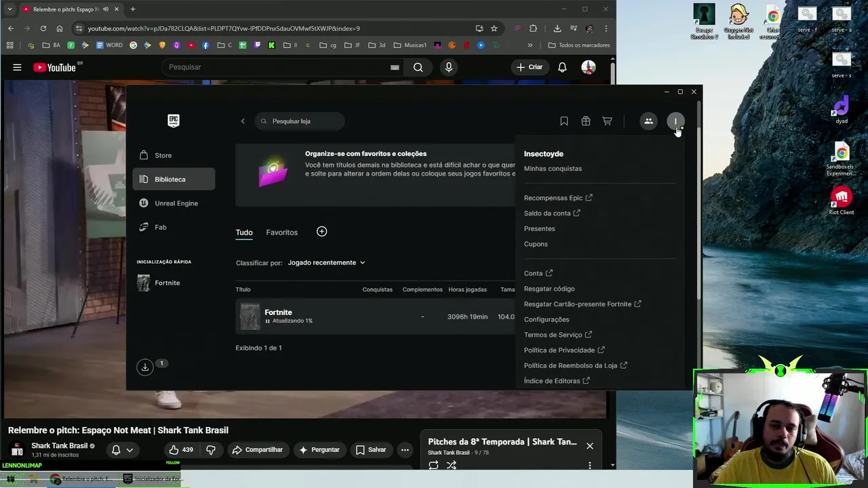Sort library by Conquistas column
868x488 pixels.
click(x=378, y=289)
